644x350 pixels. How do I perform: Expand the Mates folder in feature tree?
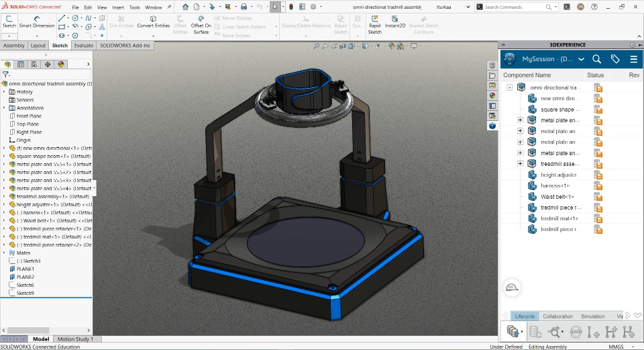click(x=4, y=253)
